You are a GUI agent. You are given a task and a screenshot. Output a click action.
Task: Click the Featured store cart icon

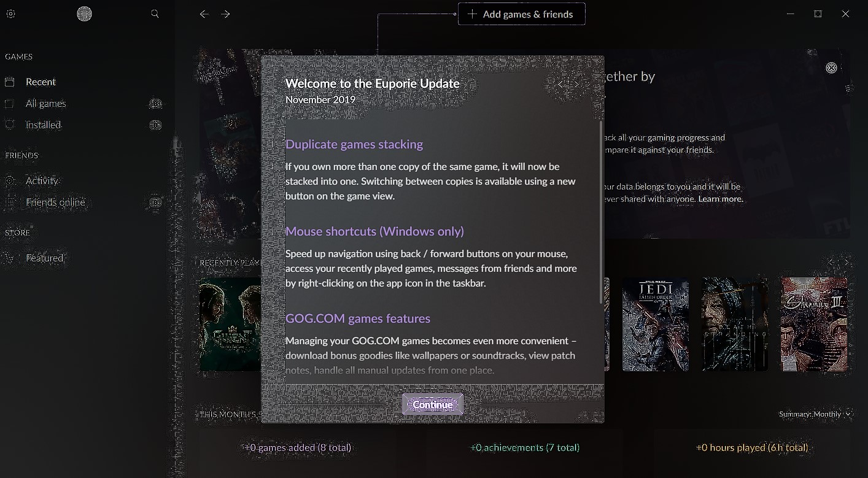(9, 258)
